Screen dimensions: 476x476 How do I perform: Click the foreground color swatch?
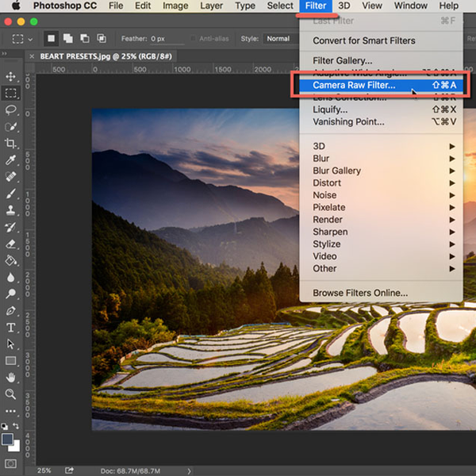coord(8,438)
